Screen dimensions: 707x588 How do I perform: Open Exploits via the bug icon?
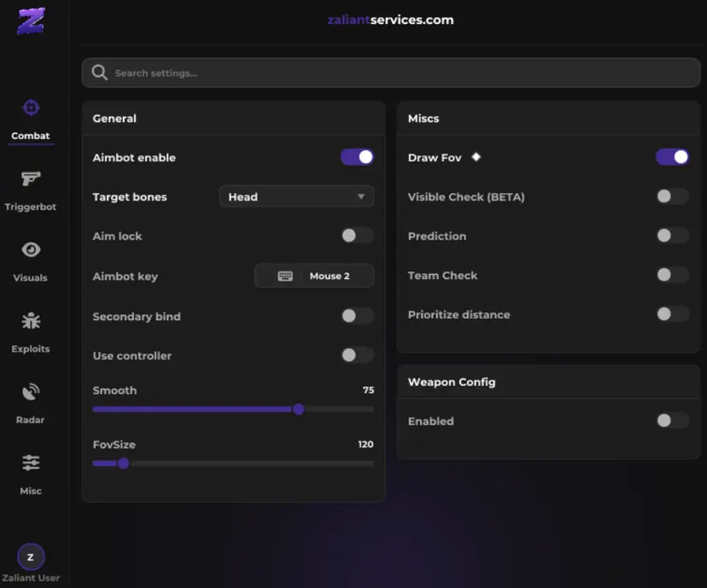(x=31, y=321)
